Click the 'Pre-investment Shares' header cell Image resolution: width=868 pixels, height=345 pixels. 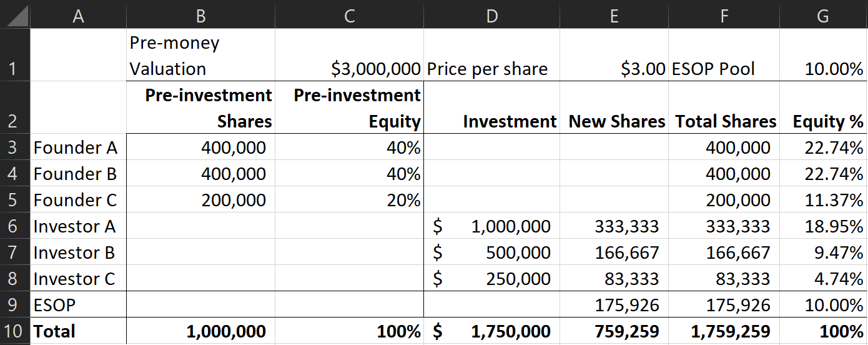[x=200, y=107]
